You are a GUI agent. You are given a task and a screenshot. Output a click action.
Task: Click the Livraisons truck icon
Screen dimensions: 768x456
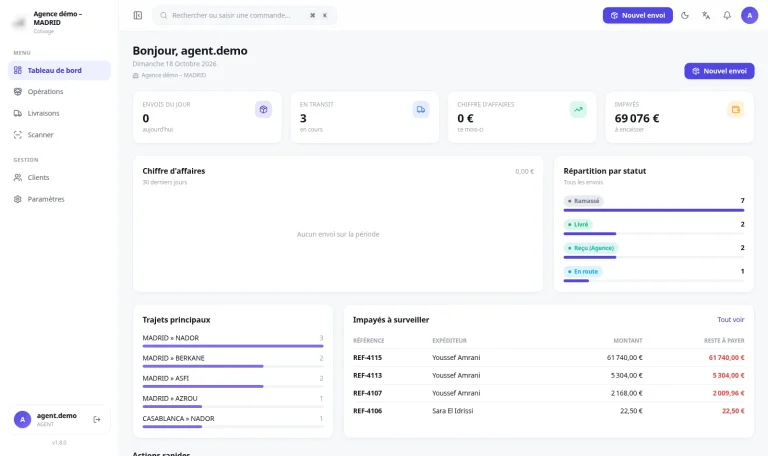click(x=18, y=113)
